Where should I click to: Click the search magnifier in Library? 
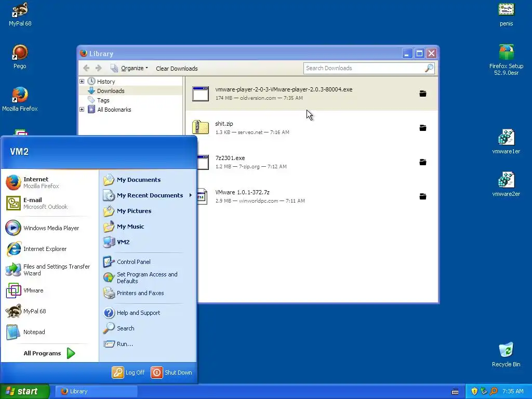tap(429, 68)
